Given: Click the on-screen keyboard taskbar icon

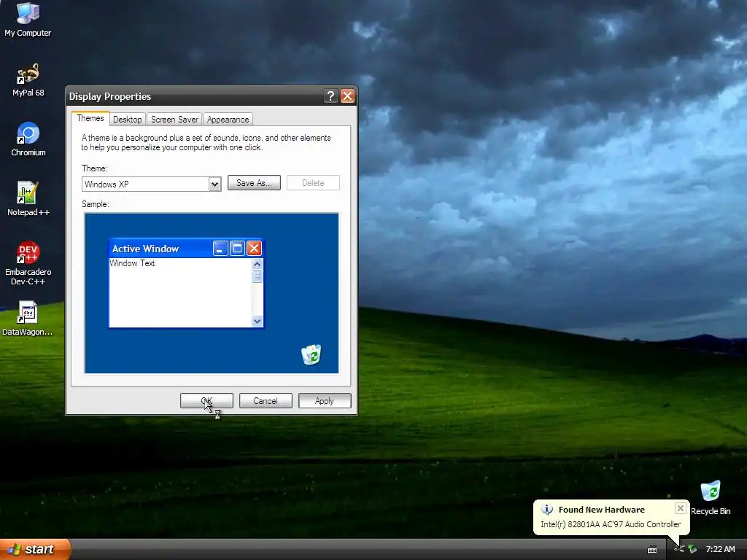Looking at the screenshot, I should tap(652, 550).
